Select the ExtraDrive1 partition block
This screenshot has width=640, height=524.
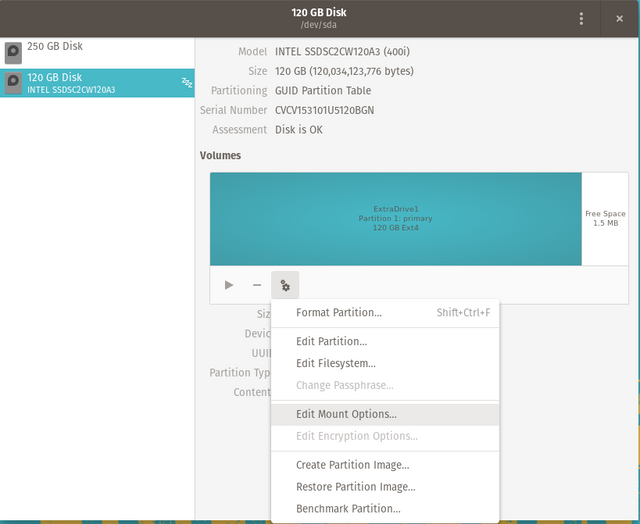coord(395,219)
